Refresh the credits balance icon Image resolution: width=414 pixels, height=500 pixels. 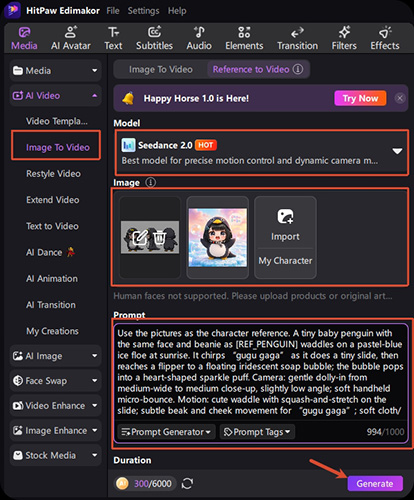tap(187, 483)
